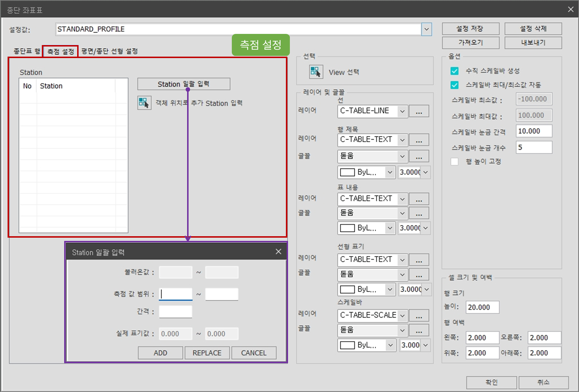Click the 측점 값 범위 end field
This screenshot has width=579, height=392.
coord(222,294)
